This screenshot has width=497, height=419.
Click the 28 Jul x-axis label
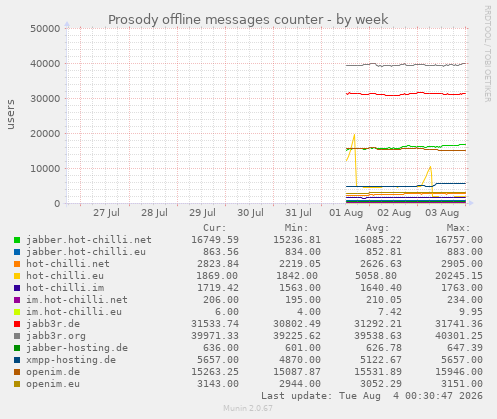coord(154,213)
